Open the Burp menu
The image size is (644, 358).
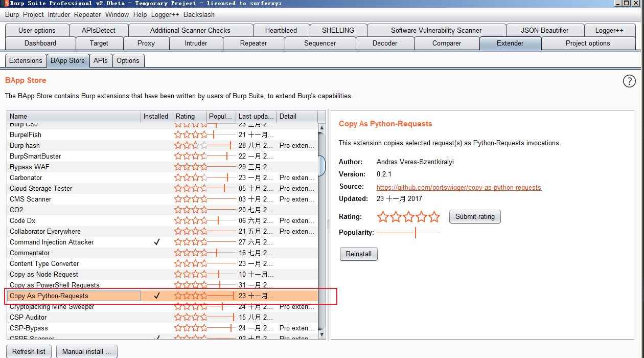tap(12, 15)
